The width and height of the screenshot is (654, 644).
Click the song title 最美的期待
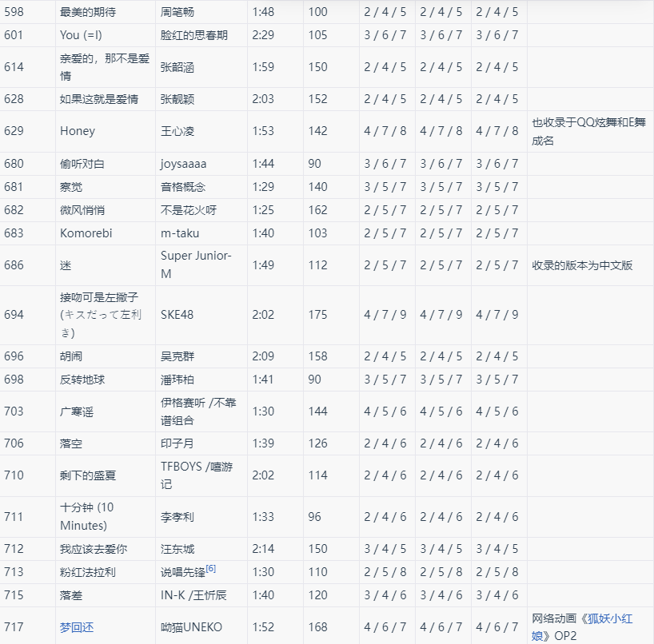point(88,12)
